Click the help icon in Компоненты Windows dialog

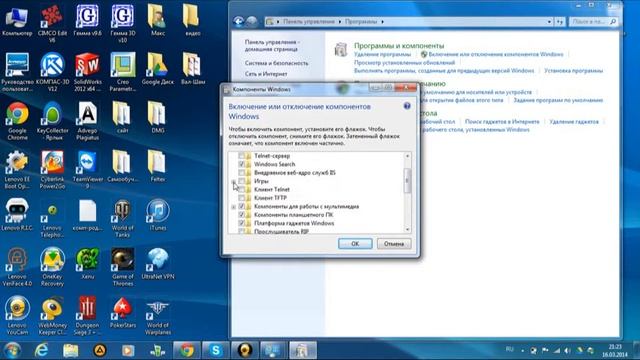click(x=407, y=106)
